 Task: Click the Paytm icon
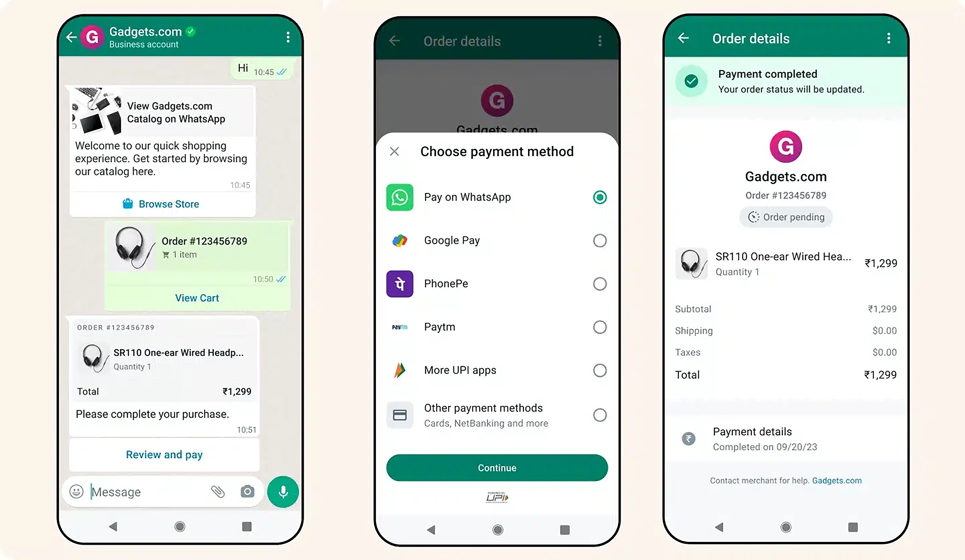pyautogui.click(x=400, y=327)
